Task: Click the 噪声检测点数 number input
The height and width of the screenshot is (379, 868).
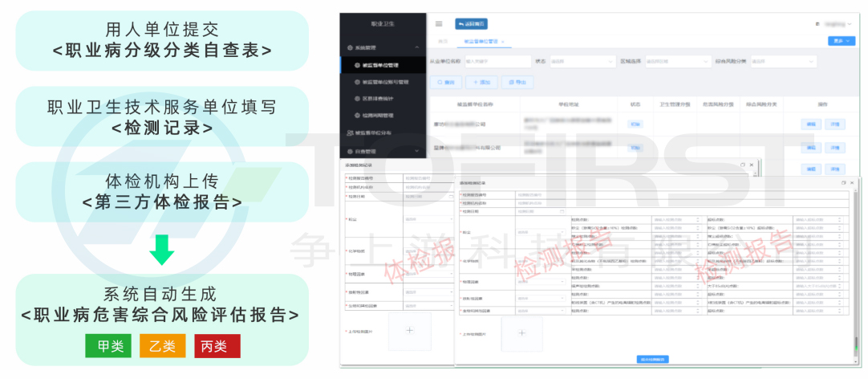Action: pyautogui.click(x=676, y=286)
